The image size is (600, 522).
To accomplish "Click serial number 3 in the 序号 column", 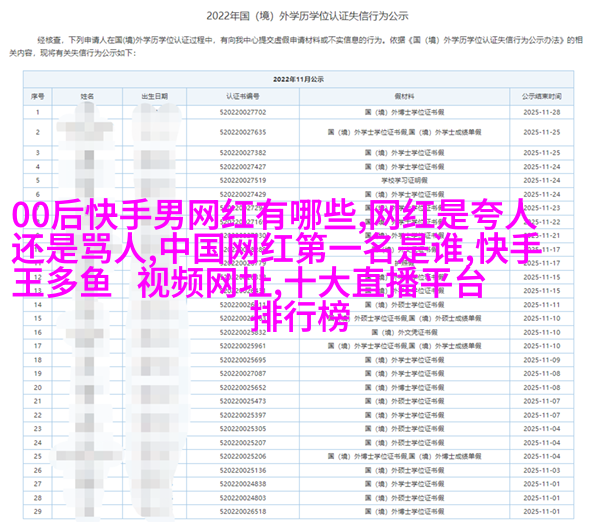I will point(38,153).
